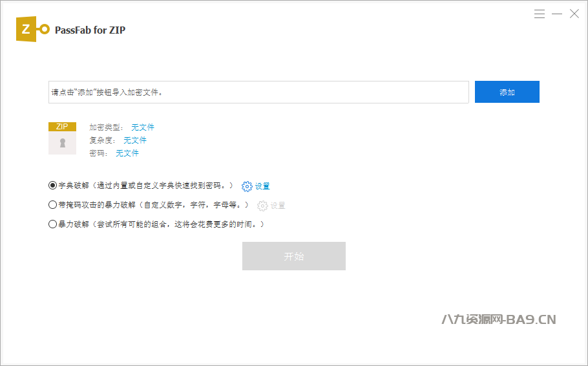This screenshot has height=366, width=588.
Task: Minimize the PassFab window
Action: coord(557,14)
